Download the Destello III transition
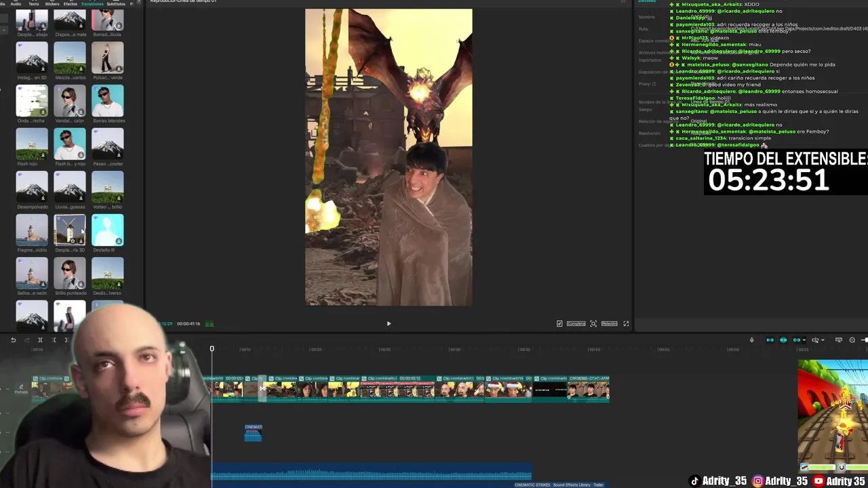Image resolution: width=868 pixels, height=488 pixels. tap(119, 241)
